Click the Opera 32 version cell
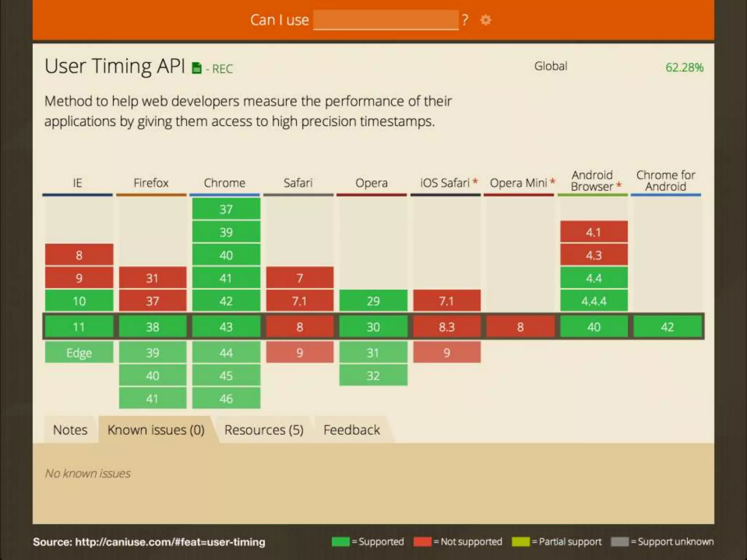 [x=373, y=376]
